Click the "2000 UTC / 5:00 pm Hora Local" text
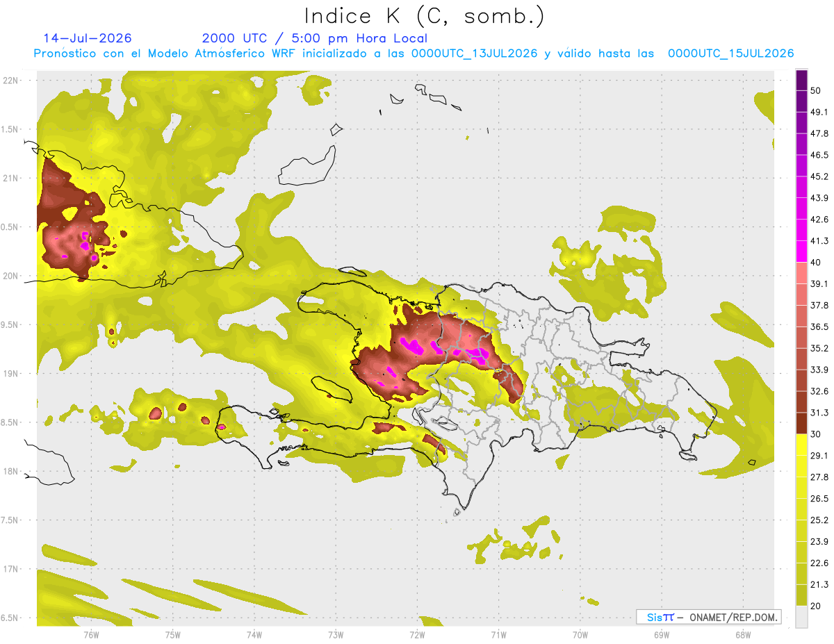 pyautogui.click(x=315, y=38)
